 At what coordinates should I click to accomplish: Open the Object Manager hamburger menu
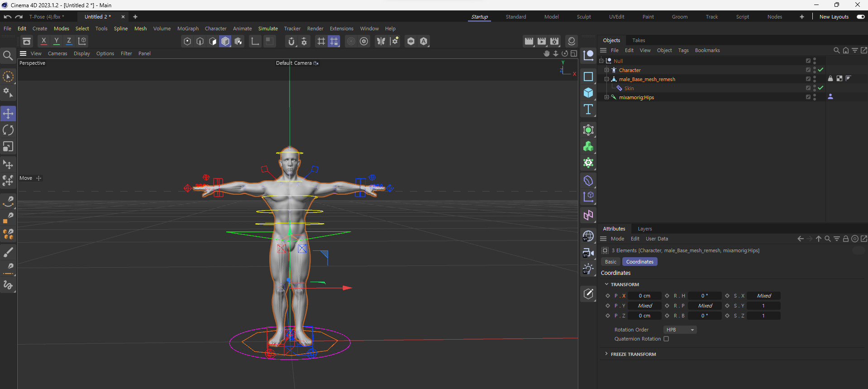[603, 50]
